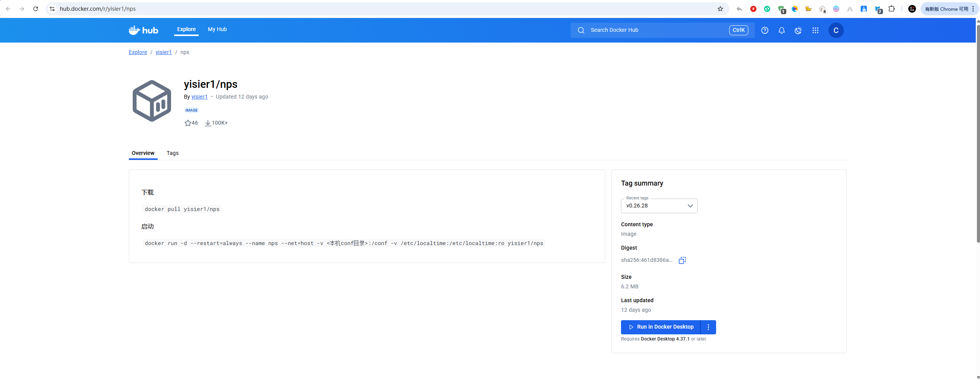980x380 pixels.
Task: Open the apps grid menu
Action: click(815, 30)
